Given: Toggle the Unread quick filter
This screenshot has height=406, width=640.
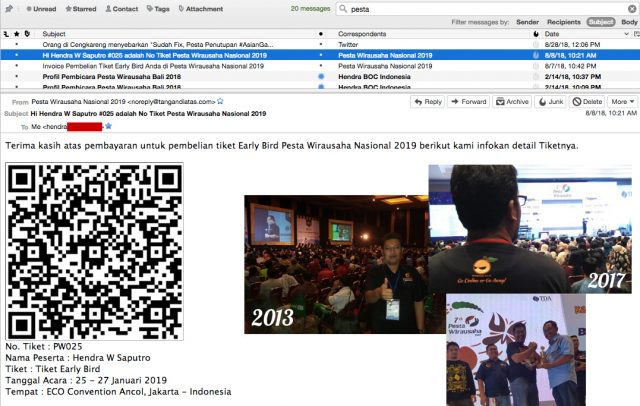Looking at the screenshot, I should point(41,8).
